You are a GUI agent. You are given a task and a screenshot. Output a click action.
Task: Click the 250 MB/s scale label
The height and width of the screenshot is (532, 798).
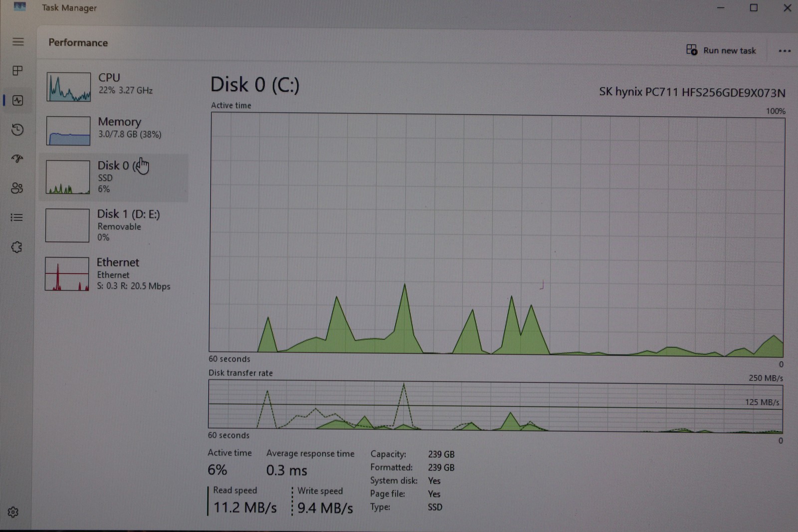click(x=766, y=378)
